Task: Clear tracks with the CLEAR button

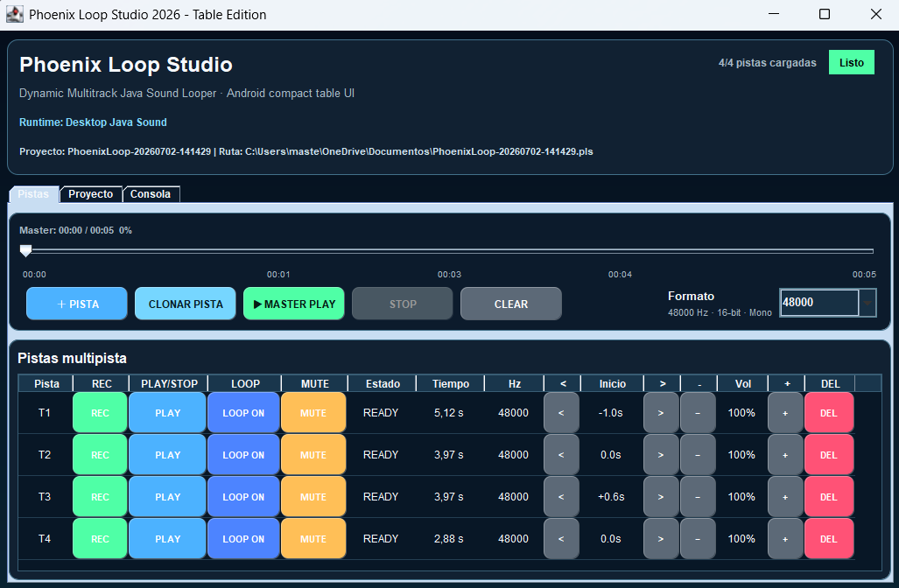Action: pyautogui.click(x=511, y=304)
